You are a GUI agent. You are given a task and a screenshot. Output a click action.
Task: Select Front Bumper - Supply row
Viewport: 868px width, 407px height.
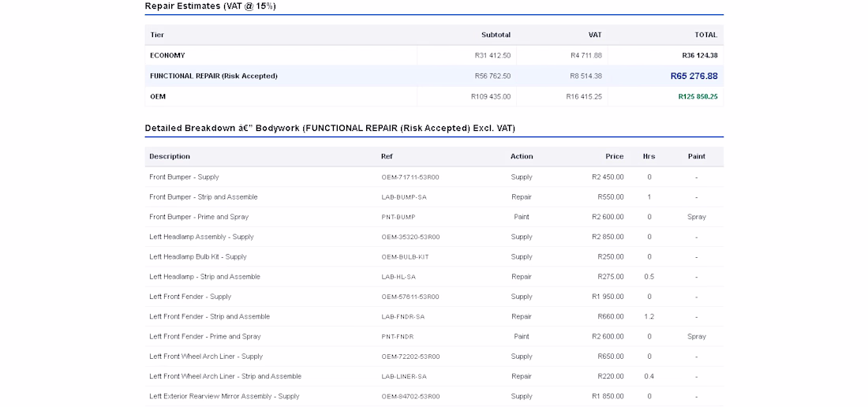434,177
